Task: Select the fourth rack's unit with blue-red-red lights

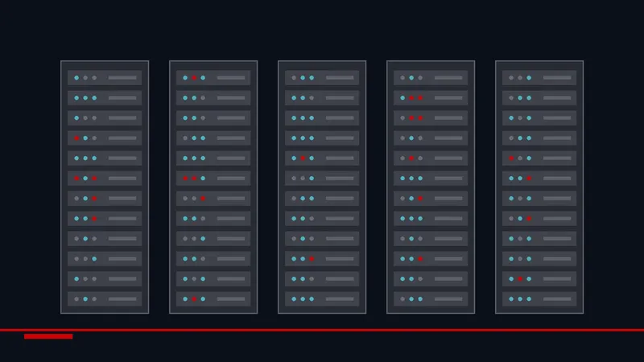Action: (x=431, y=97)
